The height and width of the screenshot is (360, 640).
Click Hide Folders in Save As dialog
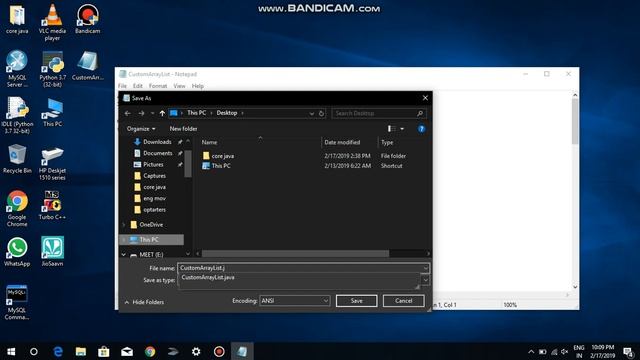[144, 302]
